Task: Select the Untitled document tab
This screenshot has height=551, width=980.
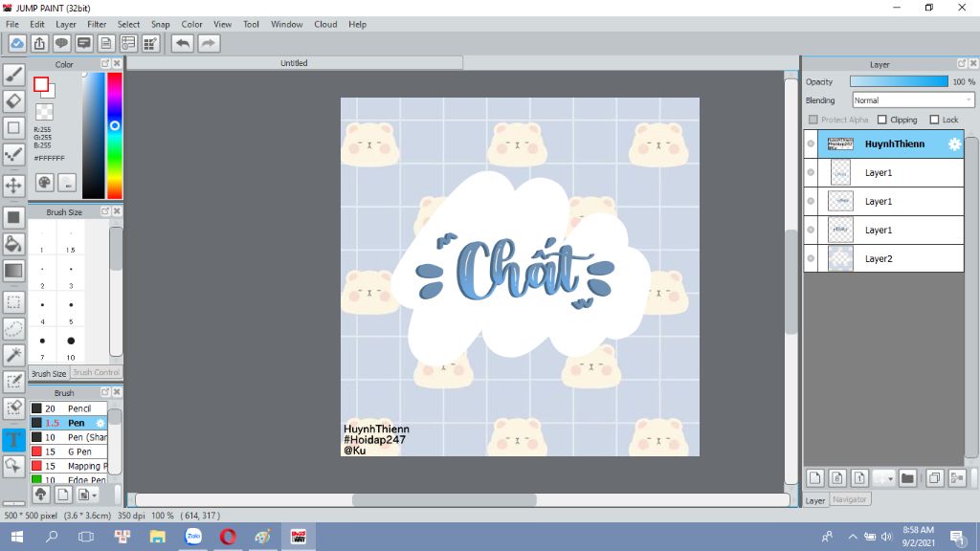Action: point(295,63)
